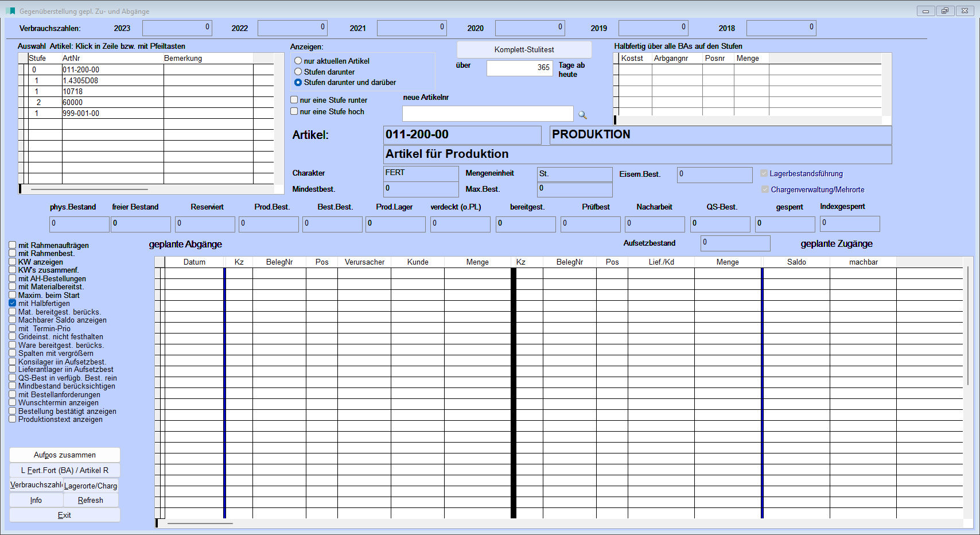Screen dimensions: 980x535
Task: Click the Saldo column header
Action: pos(796,262)
